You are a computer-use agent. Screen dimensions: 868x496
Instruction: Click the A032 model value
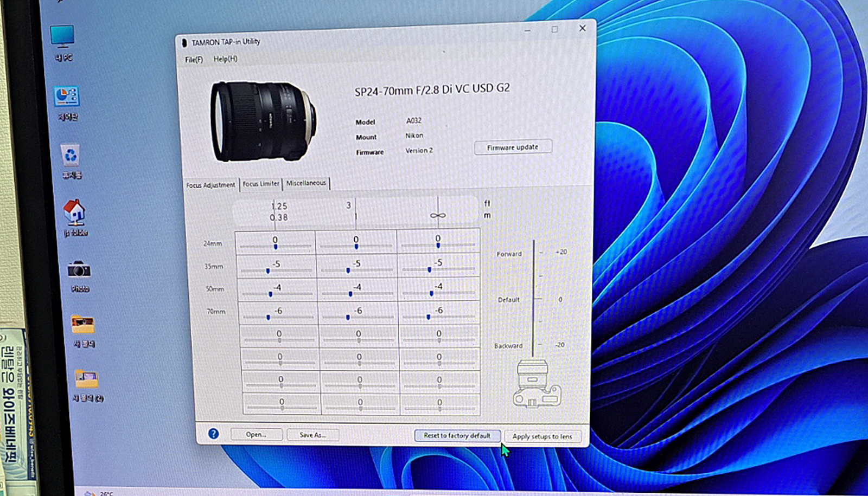tap(414, 120)
